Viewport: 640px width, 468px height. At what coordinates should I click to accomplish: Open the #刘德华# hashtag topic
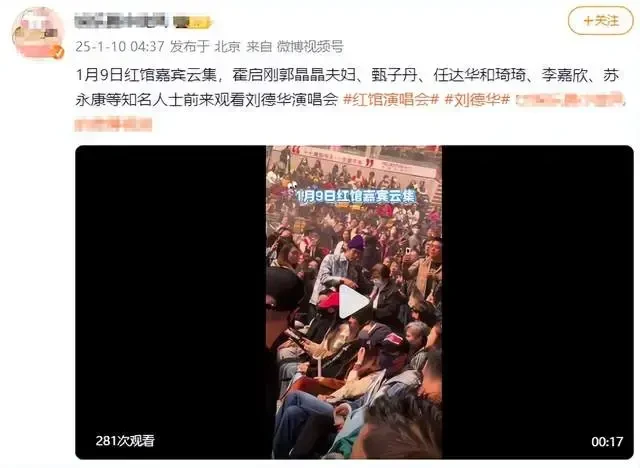[x=477, y=99]
